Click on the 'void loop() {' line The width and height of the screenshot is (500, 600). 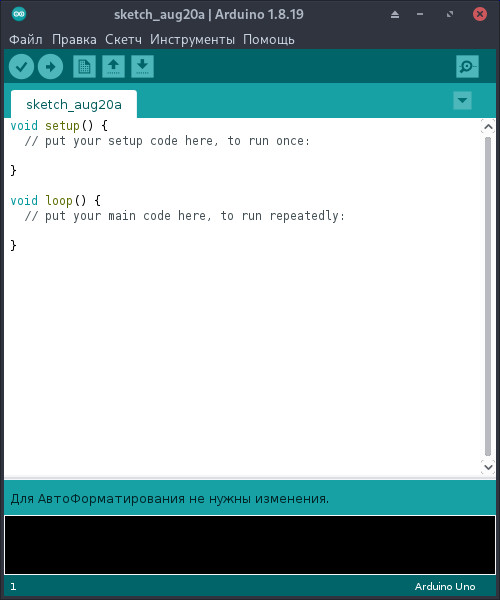[x=56, y=201]
